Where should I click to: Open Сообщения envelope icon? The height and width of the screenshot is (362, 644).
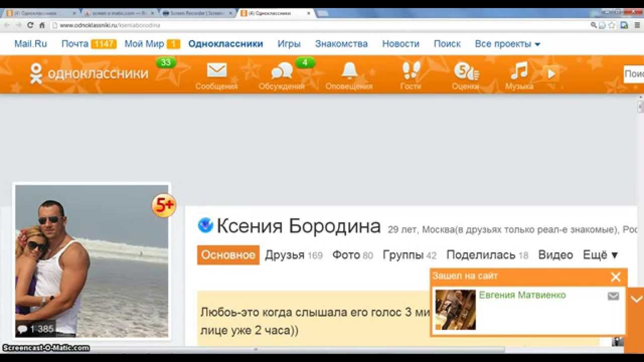(217, 70)
